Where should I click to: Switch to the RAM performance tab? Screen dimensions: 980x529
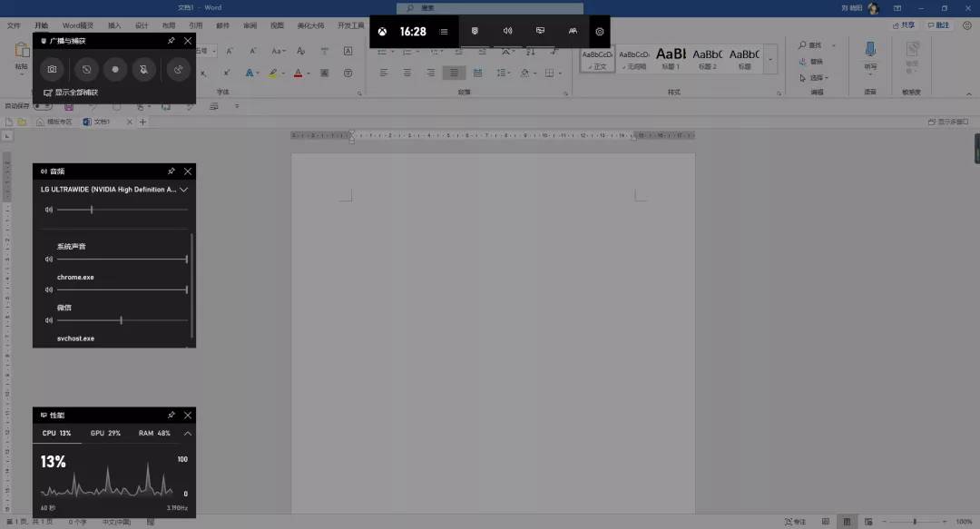(154, 434)
